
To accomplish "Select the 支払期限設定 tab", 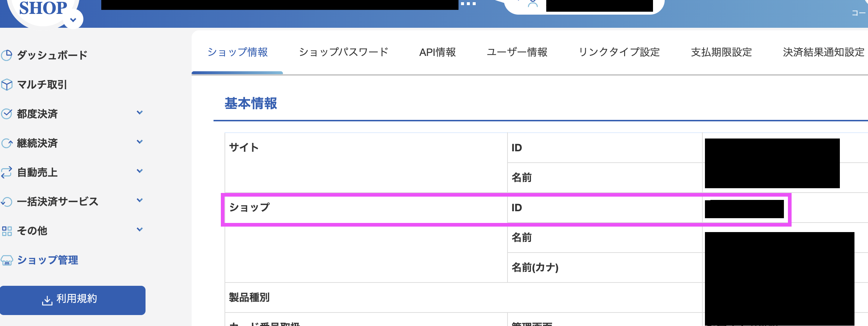I will [x=721, y=52].
